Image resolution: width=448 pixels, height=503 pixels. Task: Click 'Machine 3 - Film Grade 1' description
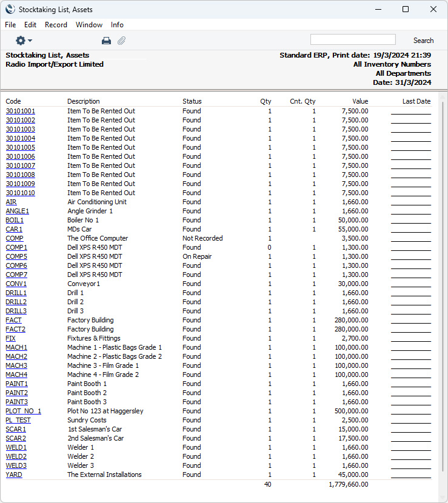[x=103, y=365]
